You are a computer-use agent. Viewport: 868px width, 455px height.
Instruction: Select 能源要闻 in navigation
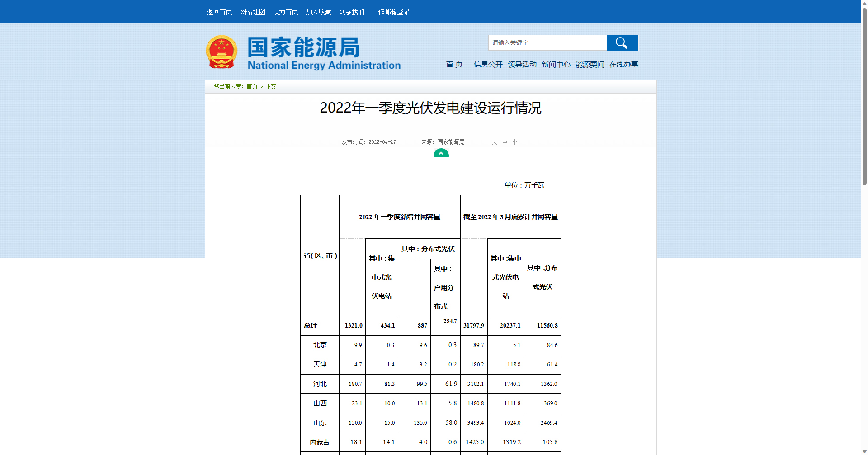pyautogui.click(x=590, y=65)
